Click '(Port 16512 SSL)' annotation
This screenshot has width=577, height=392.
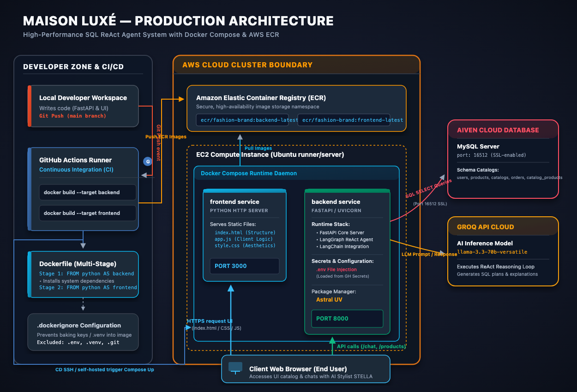click(x=430, y=203)
